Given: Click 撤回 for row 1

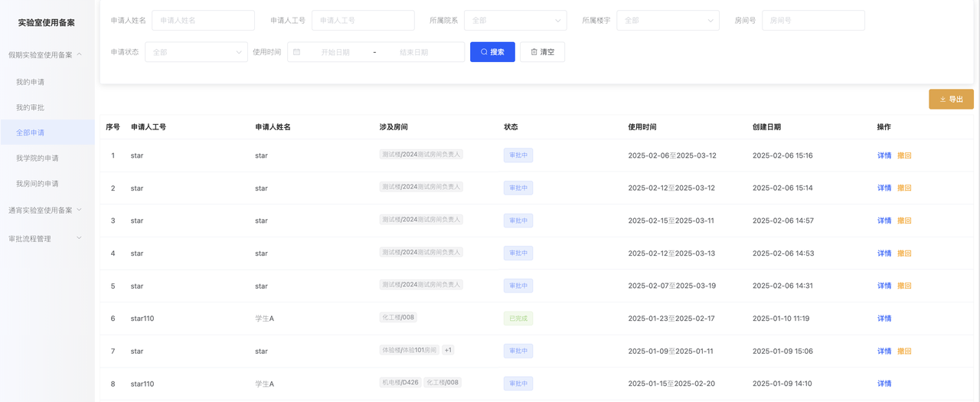Looking at the screenshot, I should point(904,155).
